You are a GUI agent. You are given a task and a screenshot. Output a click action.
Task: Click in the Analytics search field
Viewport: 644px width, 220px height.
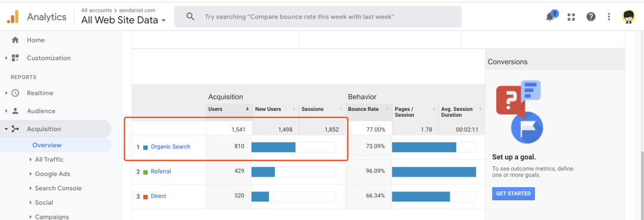[x=317, y=17]
